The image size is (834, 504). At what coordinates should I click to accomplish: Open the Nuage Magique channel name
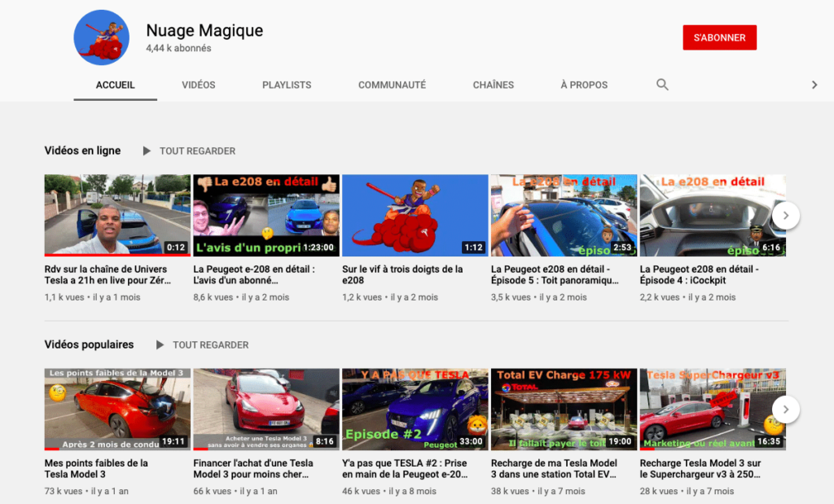coord(204,30)
